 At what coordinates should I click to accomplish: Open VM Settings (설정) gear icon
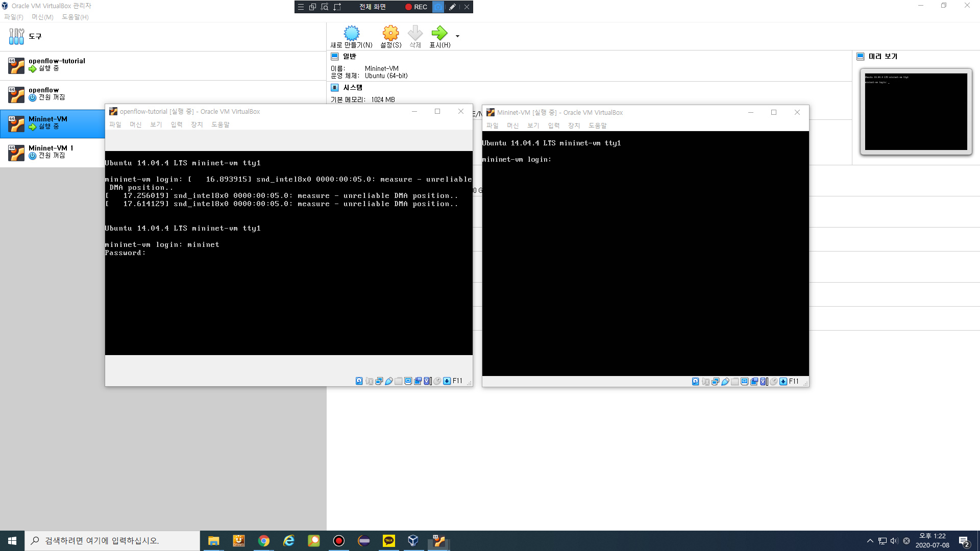[390, 33]
